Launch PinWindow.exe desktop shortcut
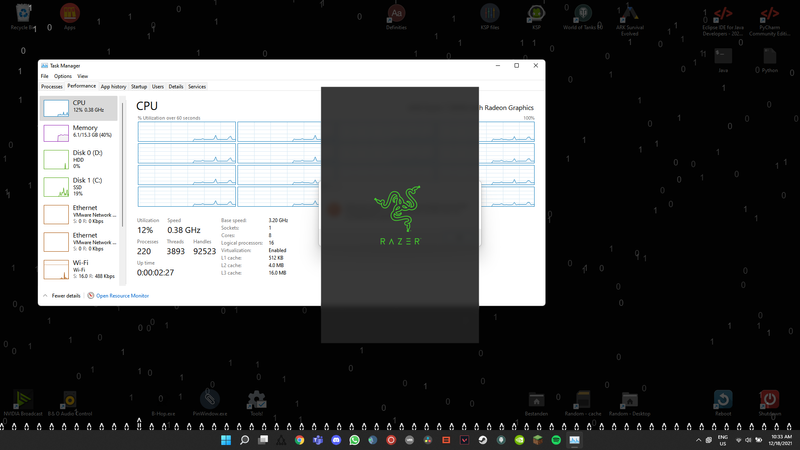 point(210,403)
